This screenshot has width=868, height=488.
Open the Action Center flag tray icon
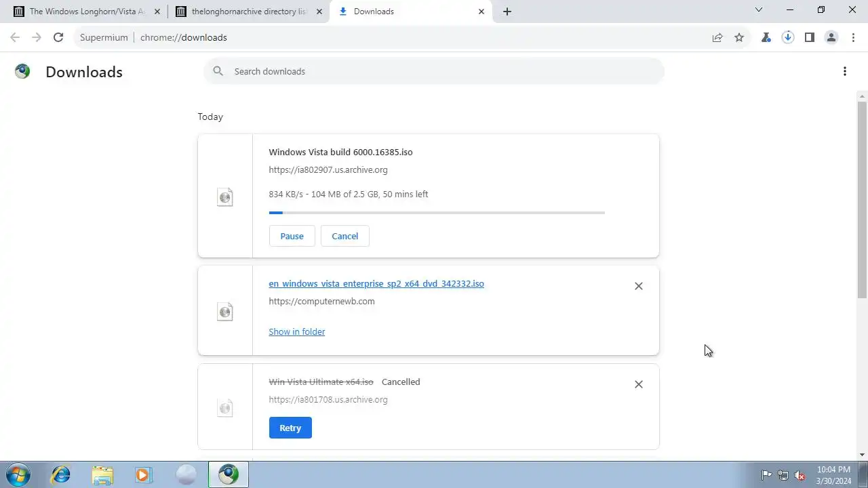click(766, 474)
